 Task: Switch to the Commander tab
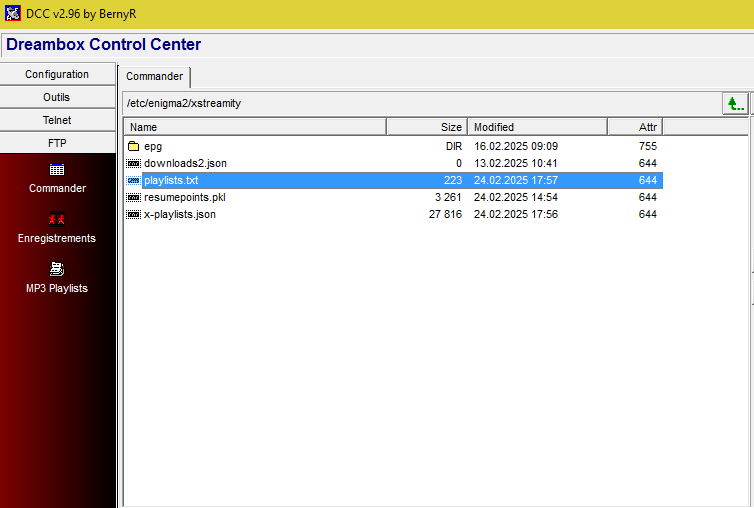[x=154, y=76]
